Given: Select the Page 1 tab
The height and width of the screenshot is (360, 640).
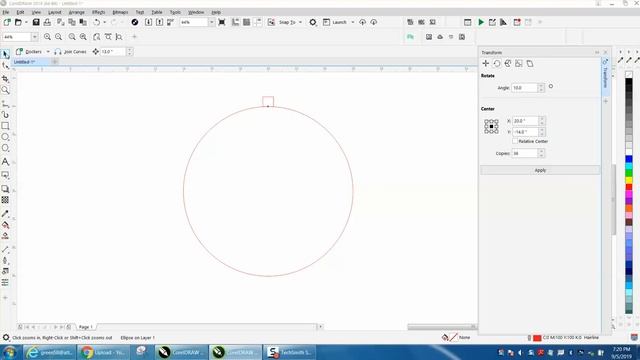Looking at the screenshot, I should click(x=85, y=327).
